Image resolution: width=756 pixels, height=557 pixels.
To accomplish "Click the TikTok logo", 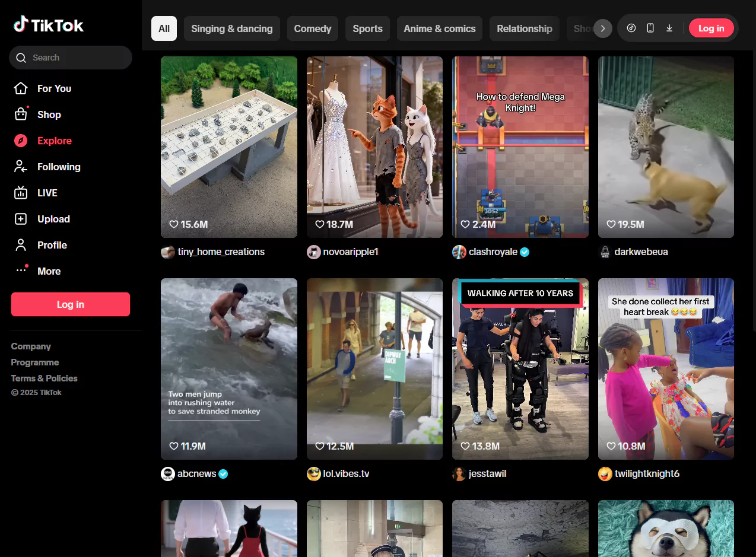I will (x=49, y=25).
